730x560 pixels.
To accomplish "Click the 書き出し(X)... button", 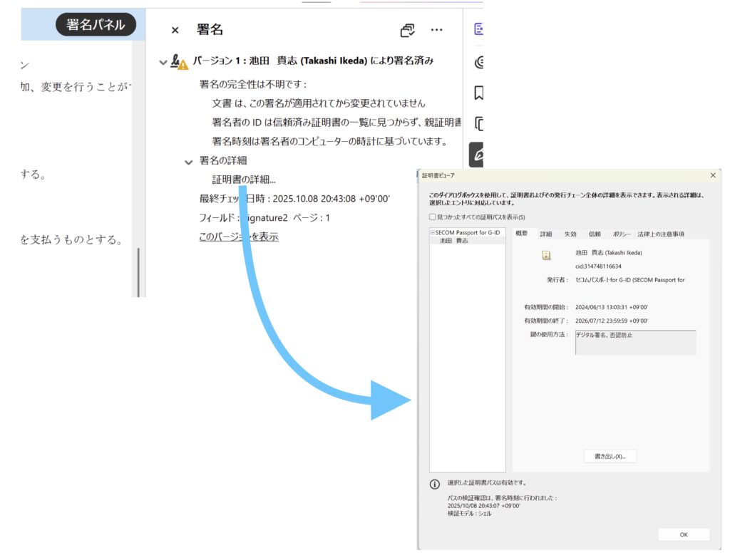I will coord(610,456).
